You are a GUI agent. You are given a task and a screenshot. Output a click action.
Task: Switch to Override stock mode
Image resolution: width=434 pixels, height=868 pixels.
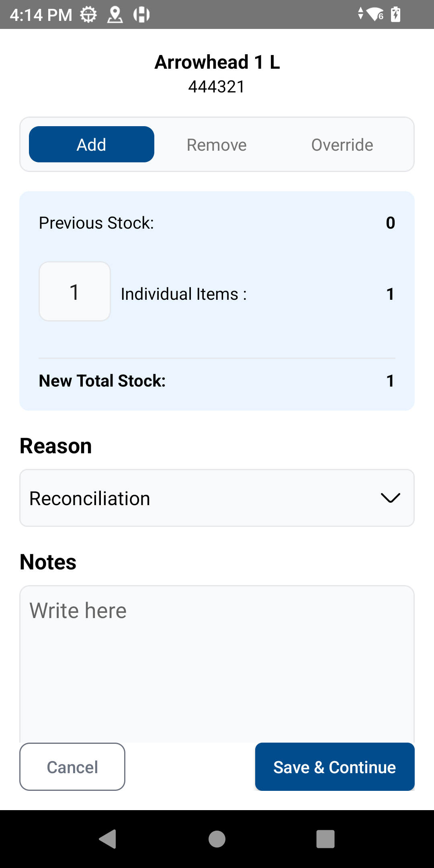pos(342,145)
